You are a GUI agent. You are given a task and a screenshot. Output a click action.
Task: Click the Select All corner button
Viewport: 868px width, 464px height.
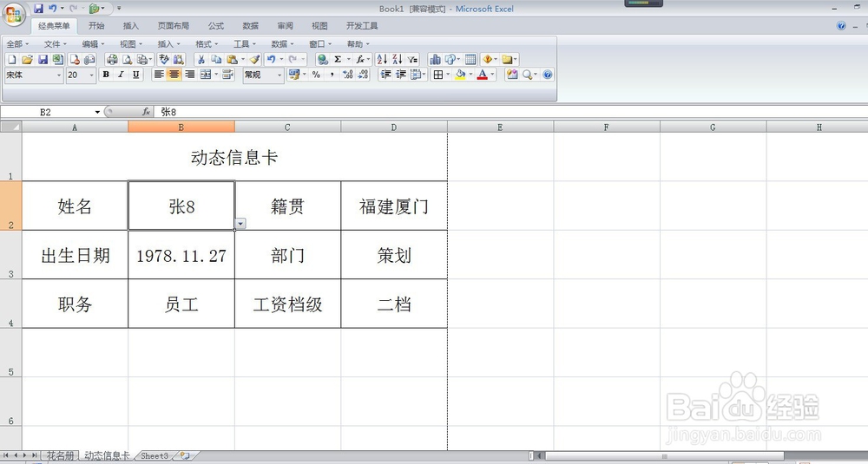tap(11, 127)
